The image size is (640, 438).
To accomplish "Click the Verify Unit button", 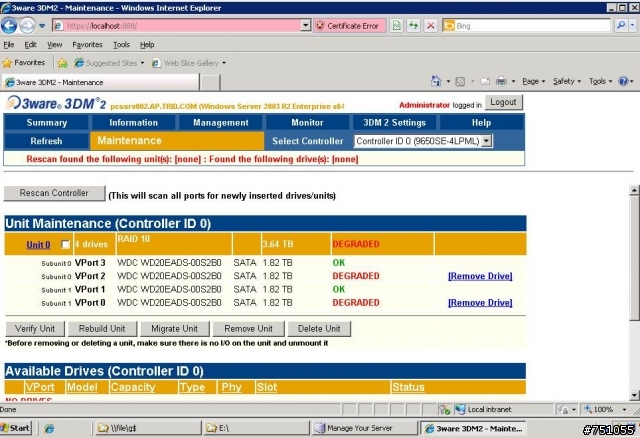I will click(x=35, y=329).
